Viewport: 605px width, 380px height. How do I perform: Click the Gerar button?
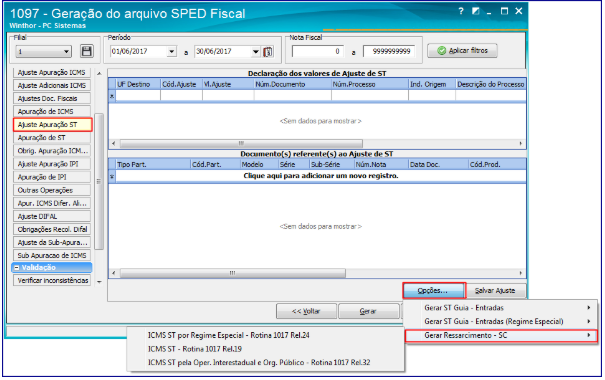click(368, 311)
